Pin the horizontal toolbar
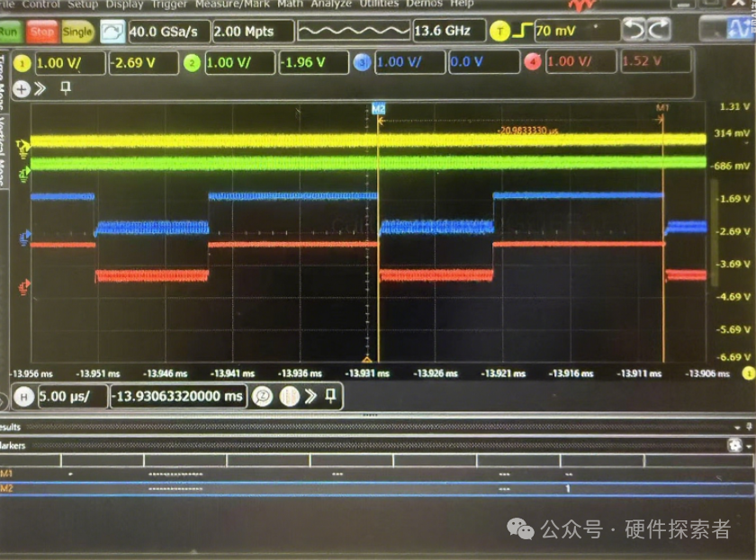This screenshot has width=756, height=560. pyautogui.click(x=330, y=396)
